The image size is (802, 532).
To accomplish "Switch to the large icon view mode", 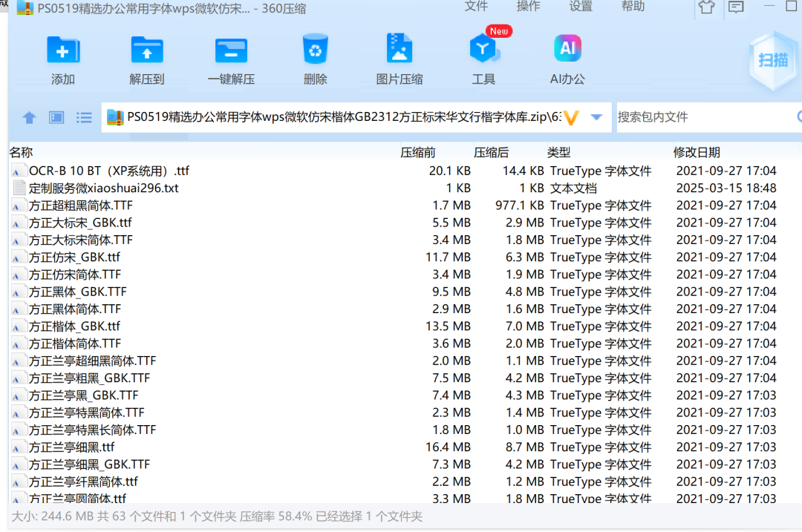I will click(x=56, y=117).
